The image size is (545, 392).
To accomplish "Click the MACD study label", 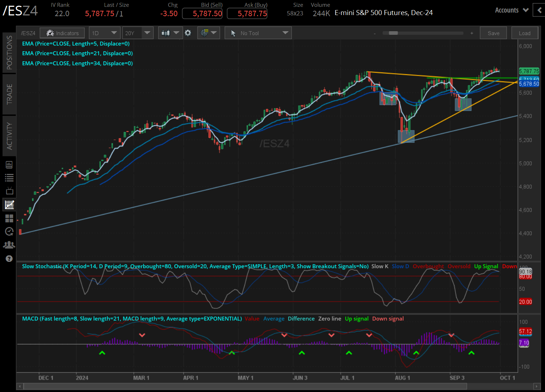I will pos(132,318).
